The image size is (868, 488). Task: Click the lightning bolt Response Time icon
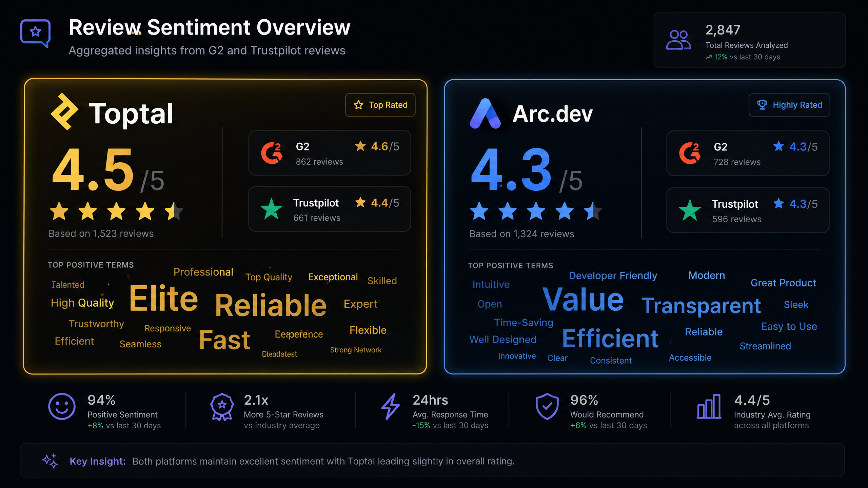point(391,406)
